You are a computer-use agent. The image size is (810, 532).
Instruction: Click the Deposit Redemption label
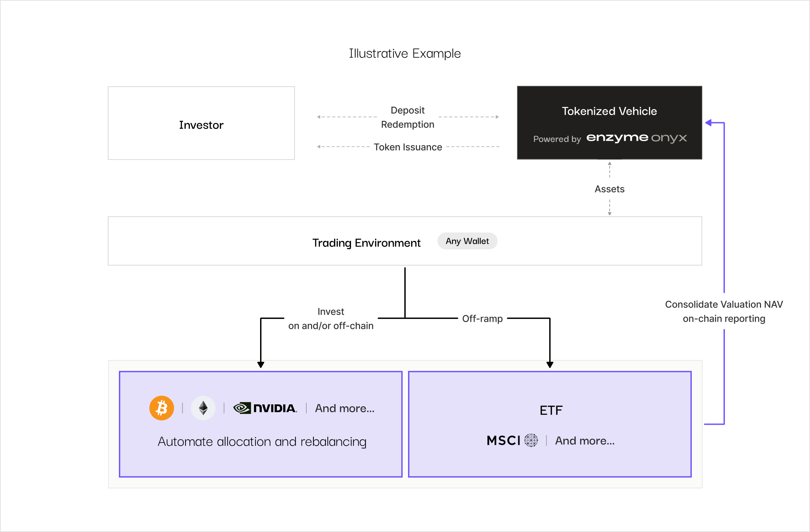click(x=407, y=117)
